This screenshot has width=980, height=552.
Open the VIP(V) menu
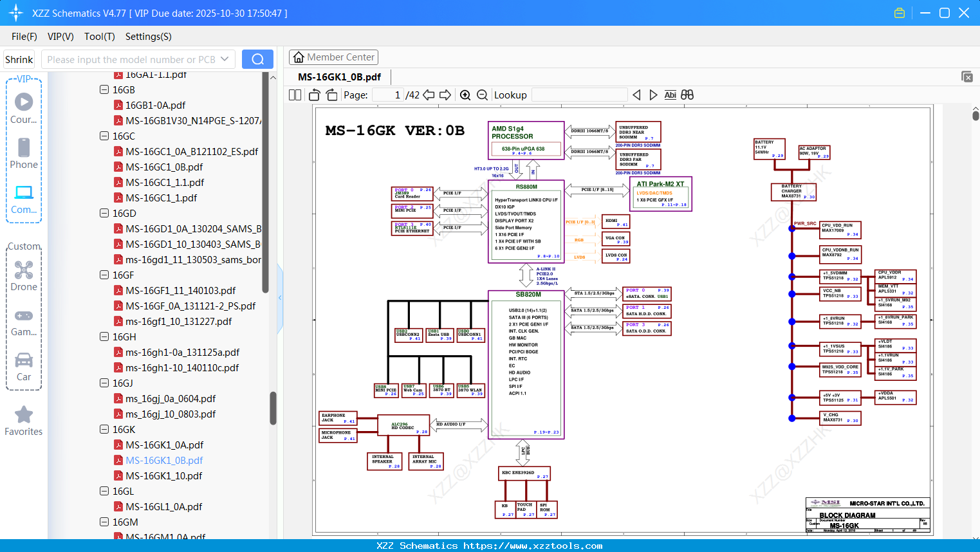(x=60, y=37)
